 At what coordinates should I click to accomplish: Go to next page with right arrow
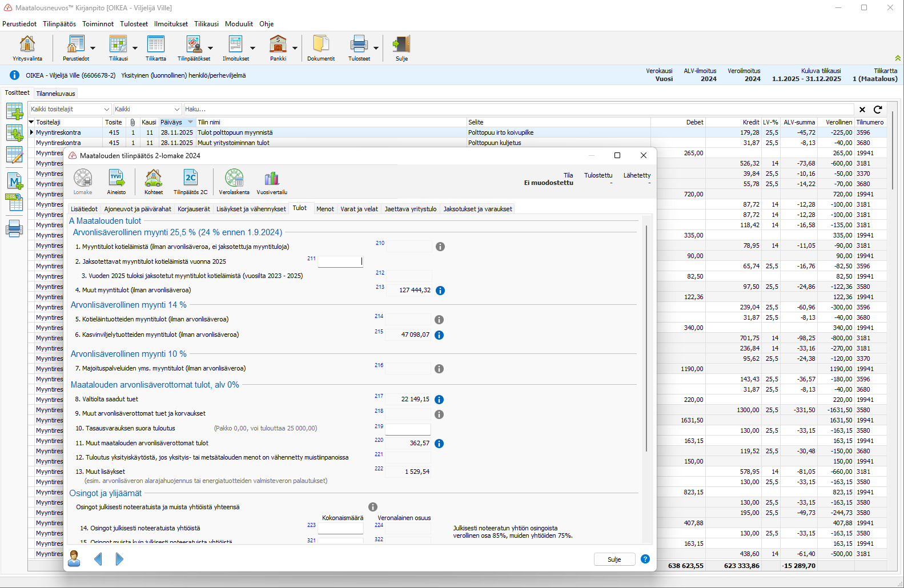(119, 559)
